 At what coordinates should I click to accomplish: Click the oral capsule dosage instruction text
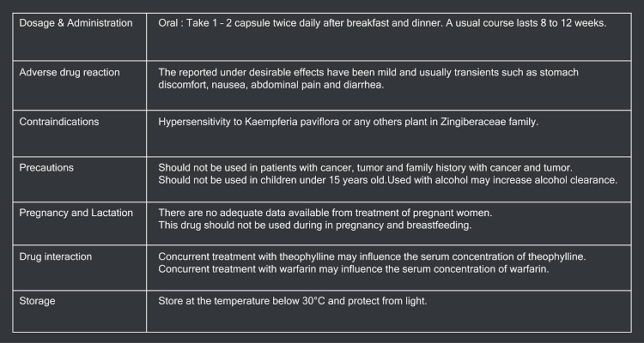(x=382, y=23)
